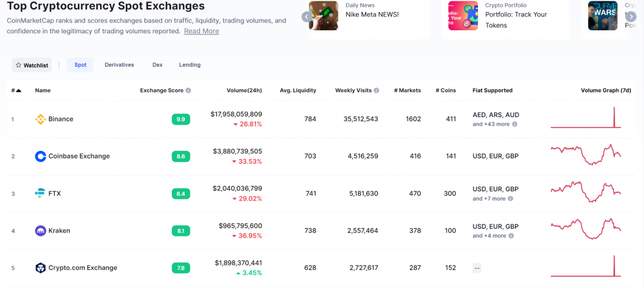This screenshot has height=288, width=644.
Task: Click Coinbase Exchange 7d volume graph
Action: click(586, 156)
